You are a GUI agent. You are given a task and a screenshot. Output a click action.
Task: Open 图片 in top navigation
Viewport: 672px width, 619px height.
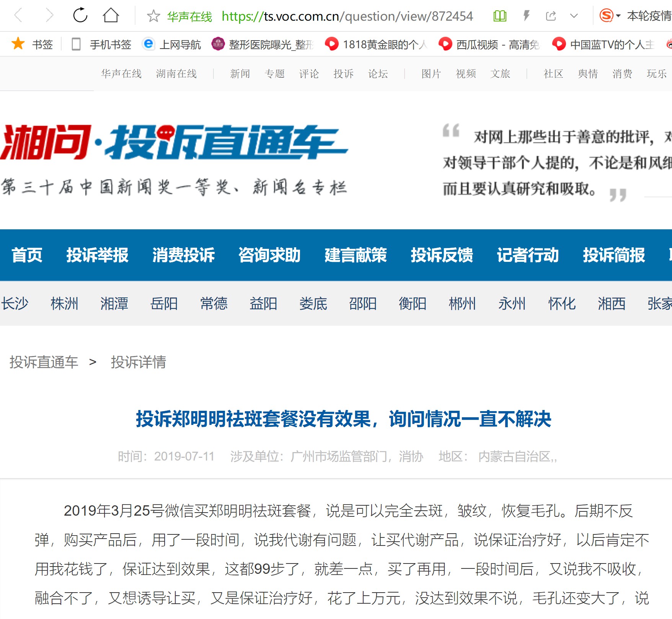(431, 73)
